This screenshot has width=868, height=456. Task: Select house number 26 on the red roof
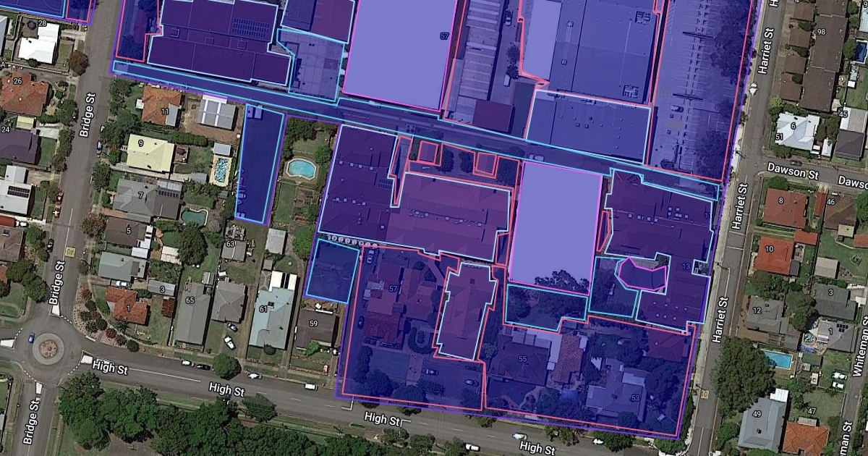(17, 80)
